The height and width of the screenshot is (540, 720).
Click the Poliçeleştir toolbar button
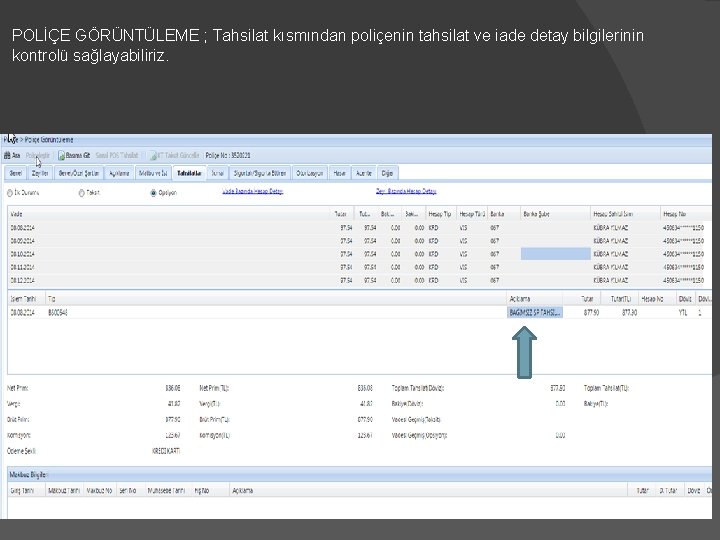(x=38, y=156)
